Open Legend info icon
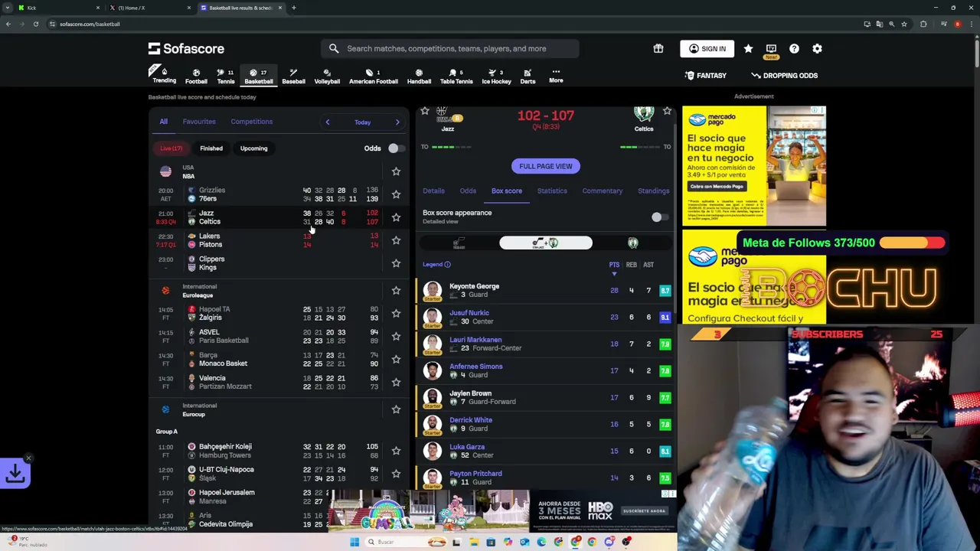 447,264
